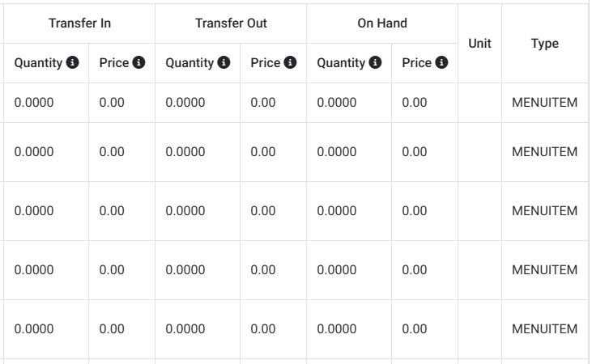Open info icon next to Transfer Out Quantity

224,63
